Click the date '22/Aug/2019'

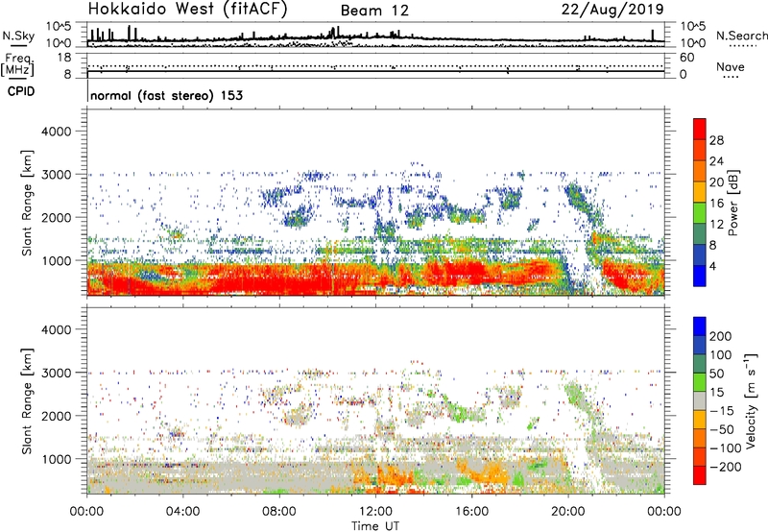(612, 10)
